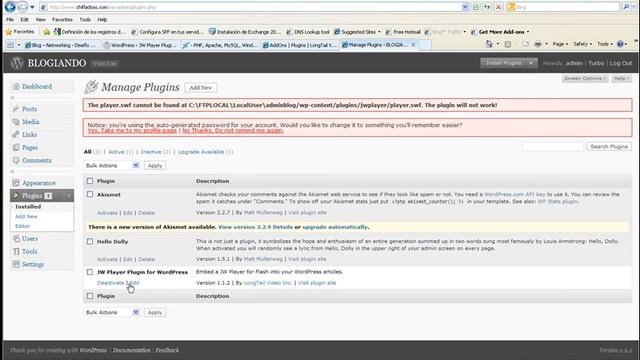
Task: Click Delete under Hello Dolly
Action: (146, 259)
